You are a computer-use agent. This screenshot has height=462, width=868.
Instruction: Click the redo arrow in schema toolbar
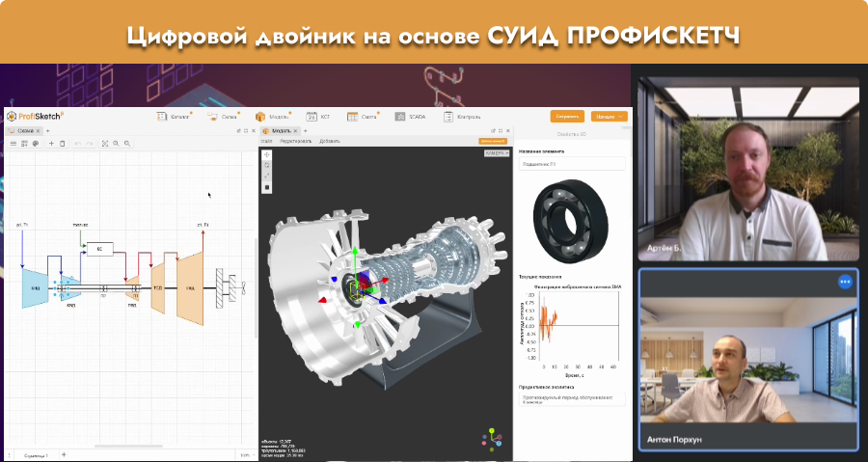click(x=89, y=144)
